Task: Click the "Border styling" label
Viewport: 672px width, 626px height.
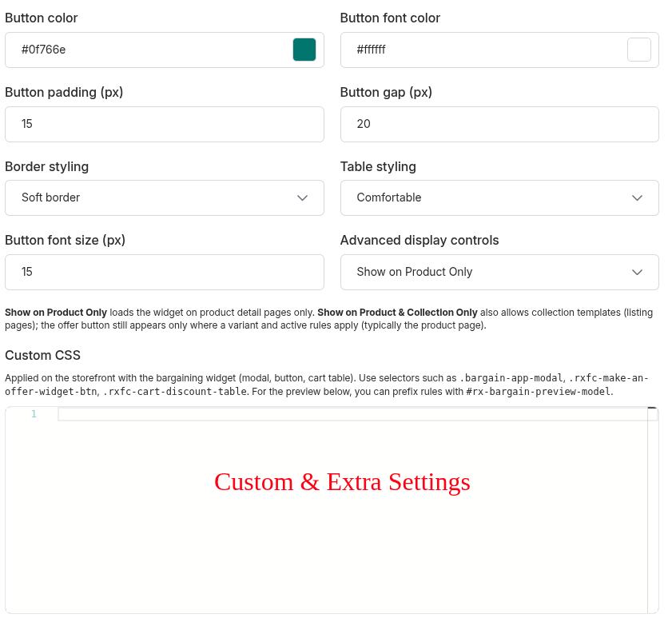Action: (x=46, y=167)
